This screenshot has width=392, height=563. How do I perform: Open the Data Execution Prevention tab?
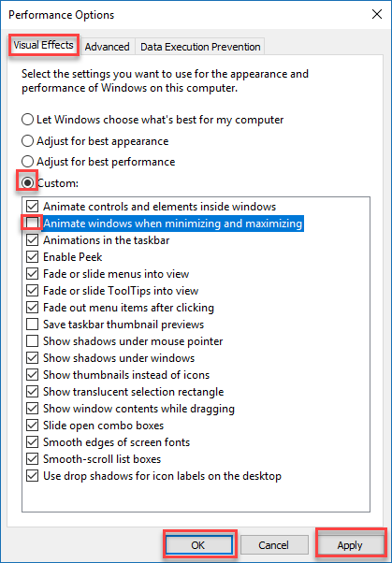pyautogui.click(x=200, y=47)
